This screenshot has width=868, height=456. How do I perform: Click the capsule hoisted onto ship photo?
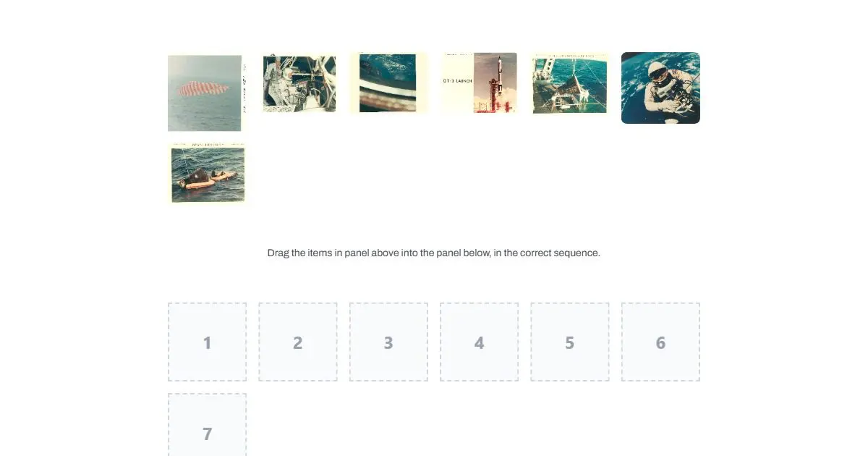coord(570,83)
